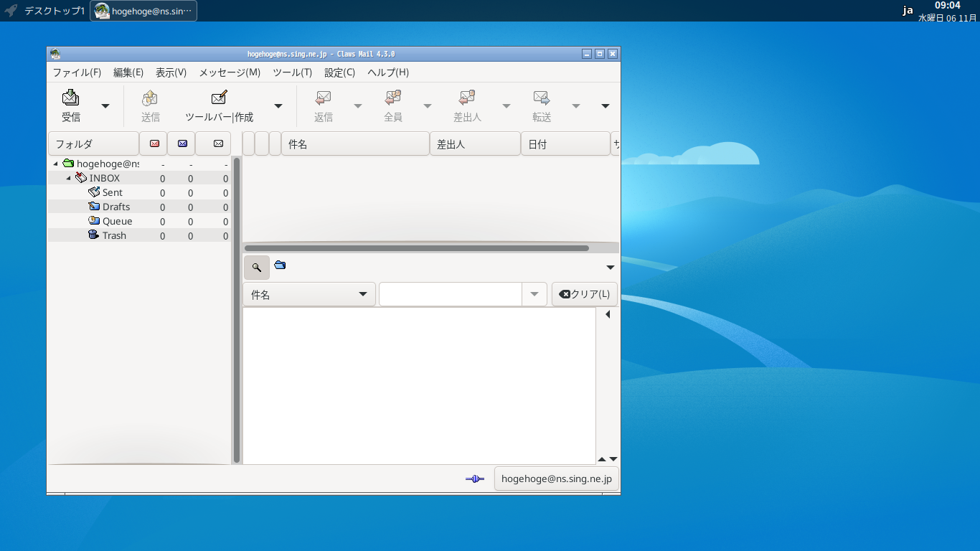Click the hogehoge@ns.sing.ne.jp account button
Image resolution: width=980 pixels, height=551 pixels.
pos(556,479)
